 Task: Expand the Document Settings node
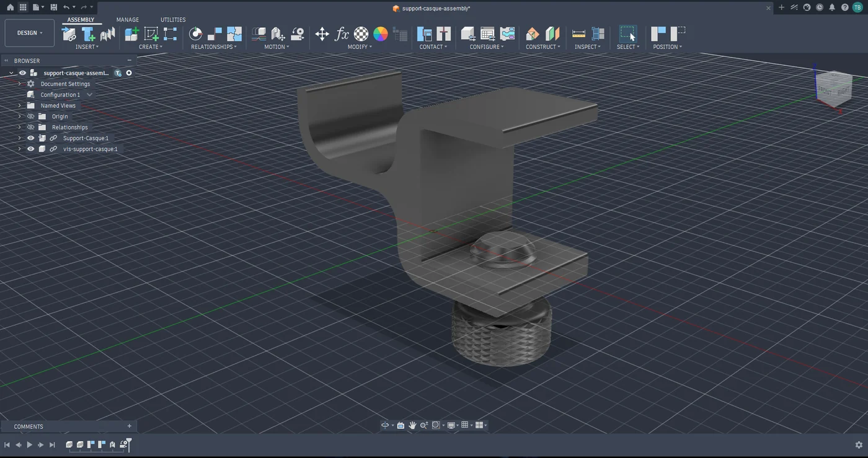tap(19, 84)
